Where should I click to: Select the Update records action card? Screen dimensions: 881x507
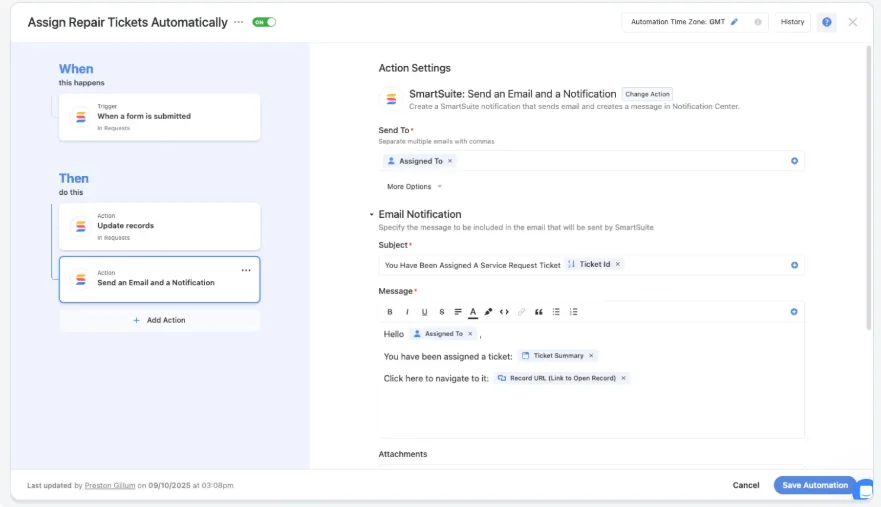(x=160, y=227)
